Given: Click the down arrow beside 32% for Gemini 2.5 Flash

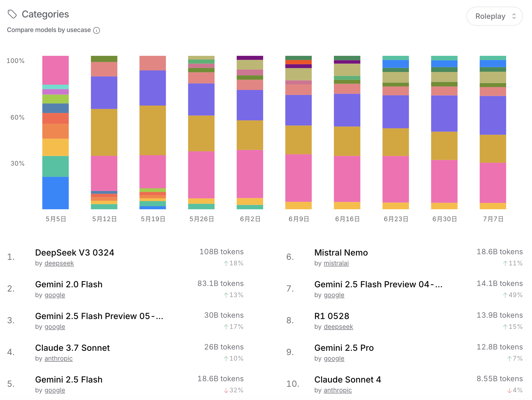Looking at the screenshot, I should click(226, 390).
